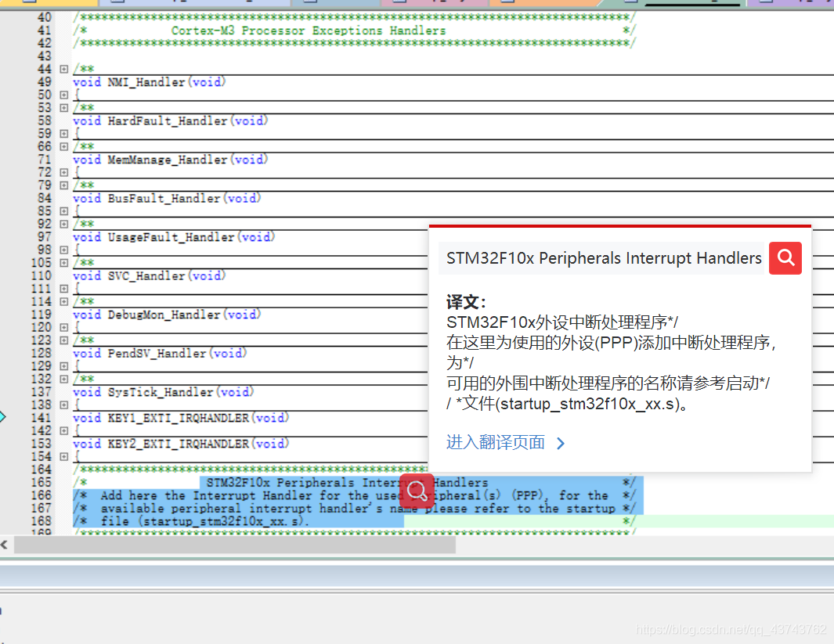Expand SysTick_Handler body at line 138

[x=64, y=405]
